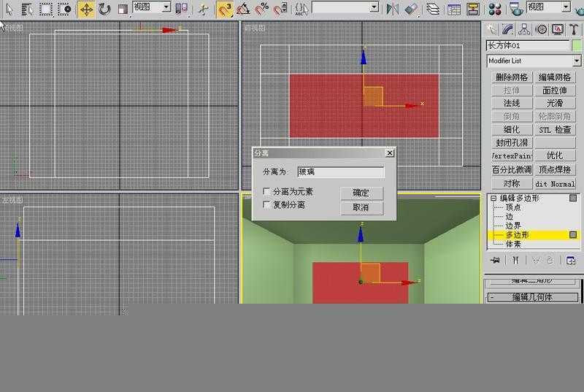Select the 顶点 sub-object level
This screenshot has height=392, width=584.
pos(513,207)
